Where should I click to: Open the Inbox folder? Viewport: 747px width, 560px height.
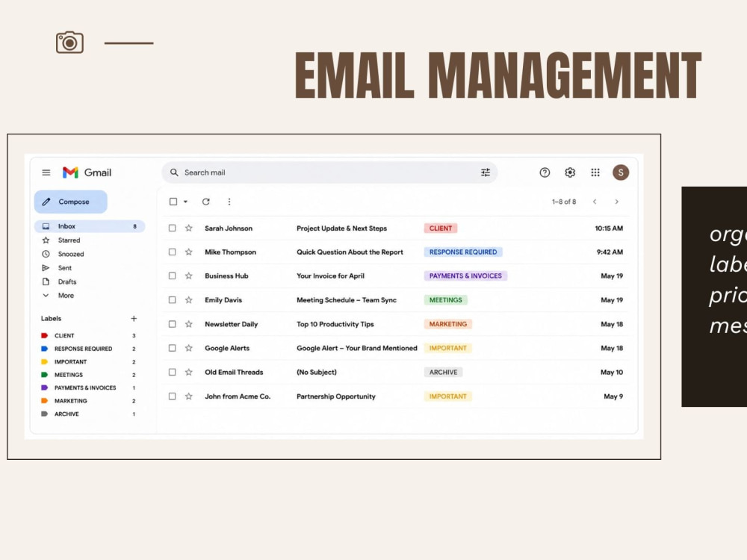click(x=90, y=226)
